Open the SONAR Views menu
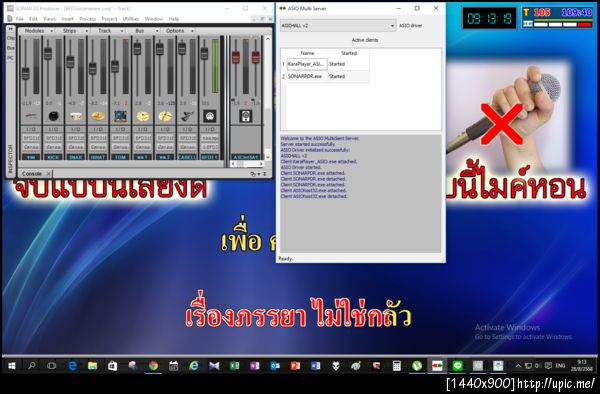The image size is (600, 394). point(49,19)
